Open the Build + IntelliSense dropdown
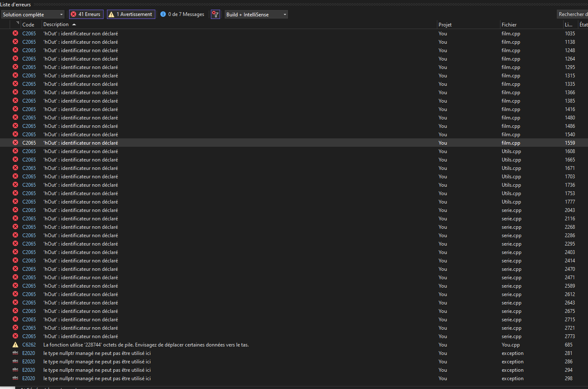The image size is (588, 389). click(x=256, y=14)
